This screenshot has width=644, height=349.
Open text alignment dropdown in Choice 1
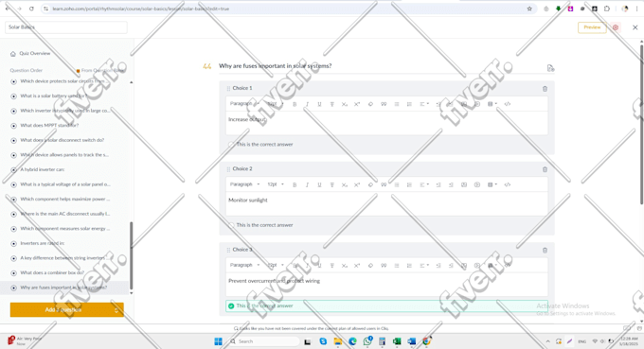coord(424,104)
